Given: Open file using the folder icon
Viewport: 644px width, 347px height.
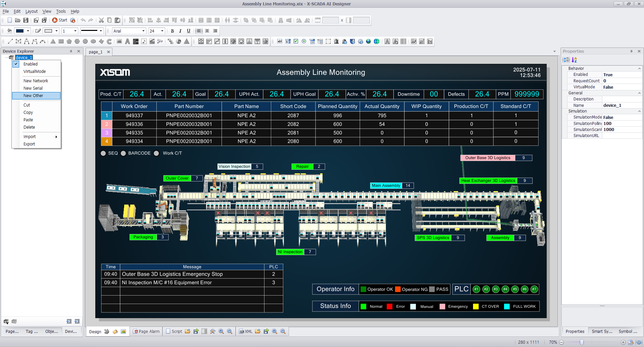Looking at the screenshot, I should point(18,20).
